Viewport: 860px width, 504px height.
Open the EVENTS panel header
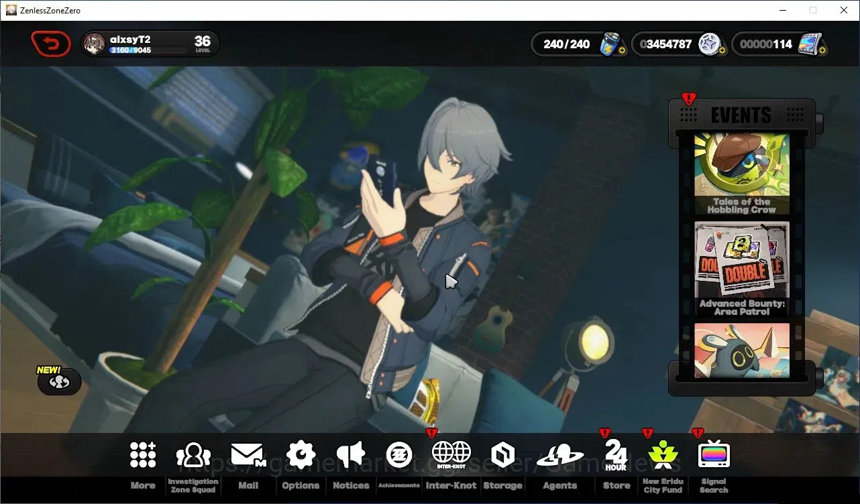(742, 115)
